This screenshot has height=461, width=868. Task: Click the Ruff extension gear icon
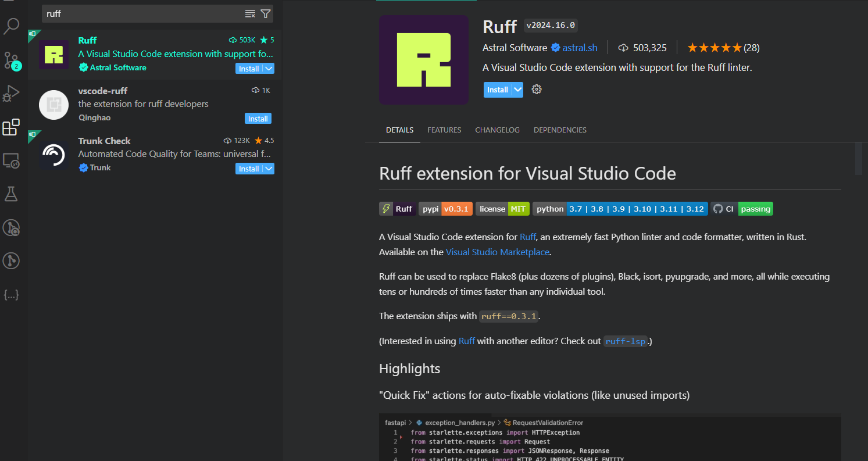tap(537, 90)
